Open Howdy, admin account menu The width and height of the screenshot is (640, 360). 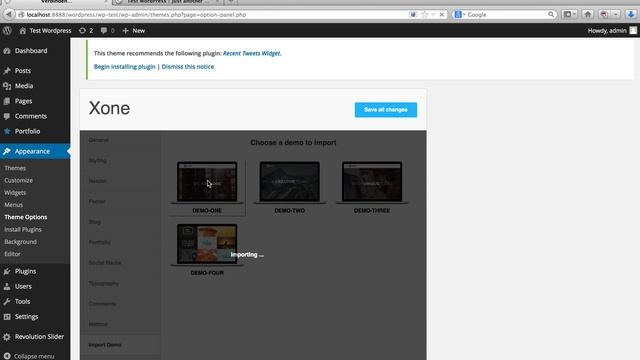612,31
